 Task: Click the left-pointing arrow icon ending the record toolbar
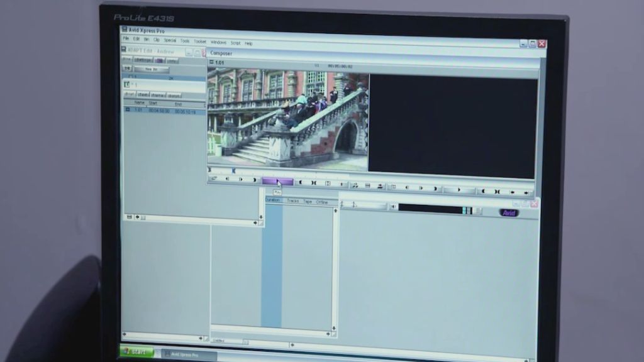512,192
